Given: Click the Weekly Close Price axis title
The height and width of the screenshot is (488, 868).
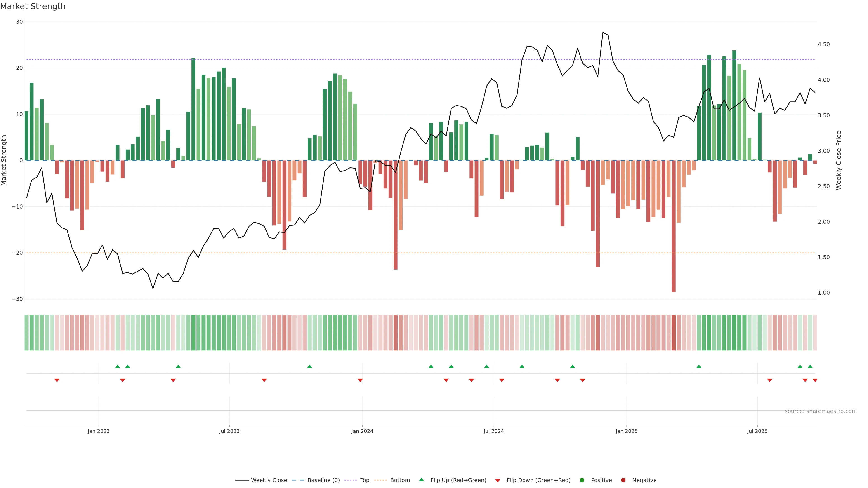Looking at the screenshot, I should (x=839, y=160).
